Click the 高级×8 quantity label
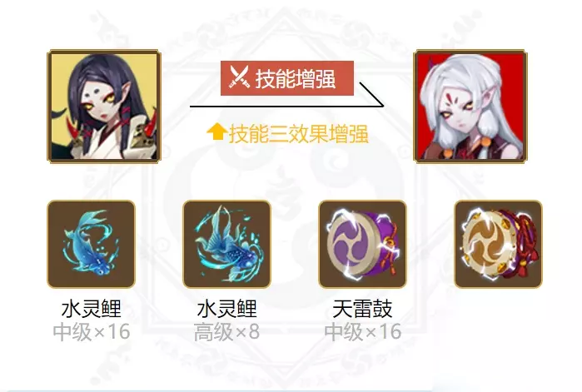582x392 pixels. (x=226, y=331)
